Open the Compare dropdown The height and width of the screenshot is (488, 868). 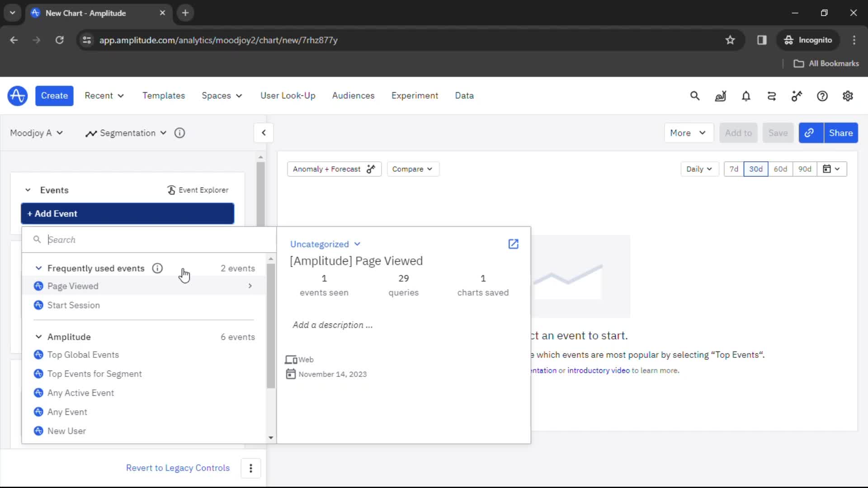[413, 169]
